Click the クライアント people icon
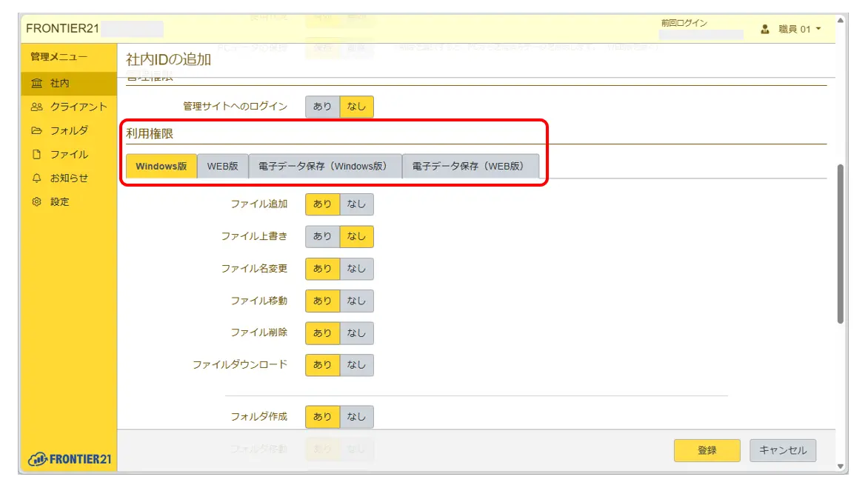The height and width of the screenshot is (485, 868). coord(36,107)
